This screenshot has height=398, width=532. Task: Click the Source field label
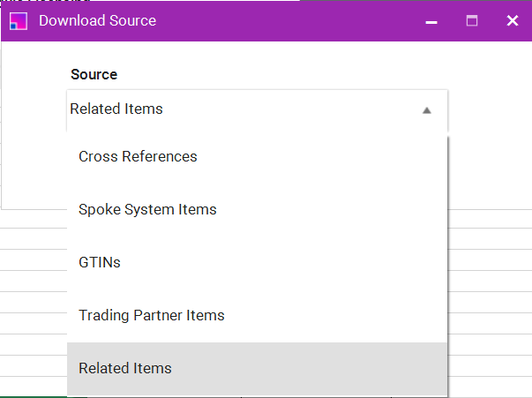coord(94,75)
